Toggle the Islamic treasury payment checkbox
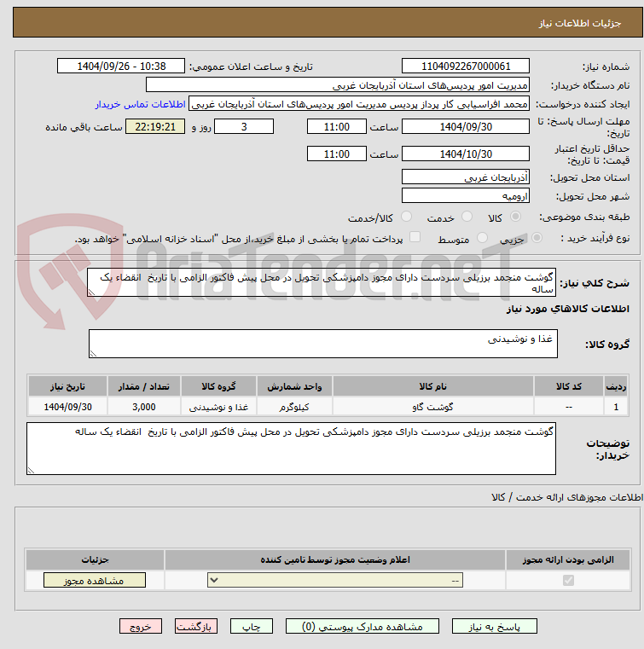Image resolution: width=644 pixels, height=649 pixels. tap(415, 237)
